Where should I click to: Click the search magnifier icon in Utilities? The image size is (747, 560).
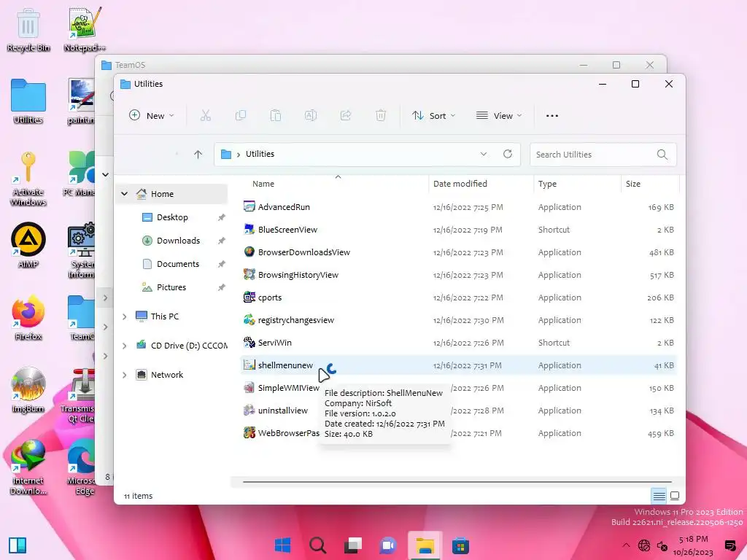[662, 155]
